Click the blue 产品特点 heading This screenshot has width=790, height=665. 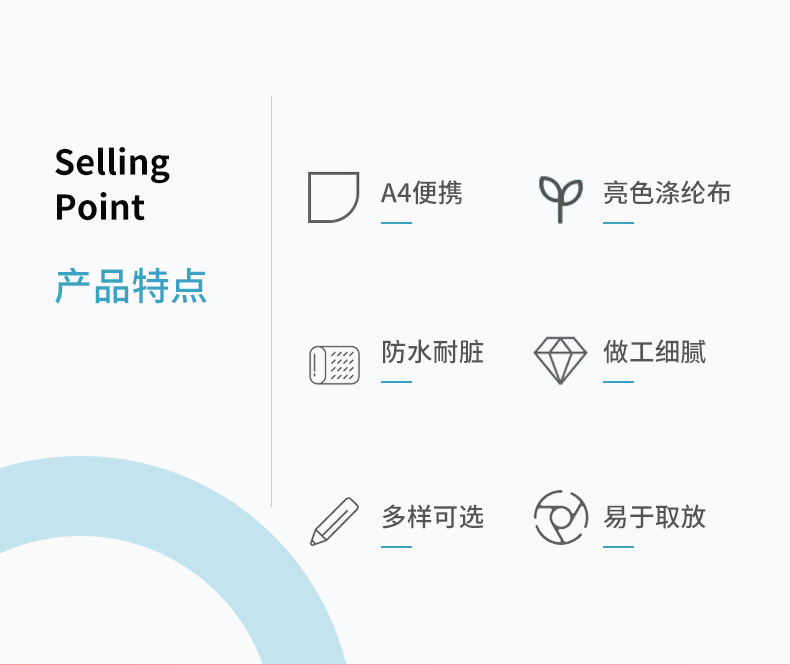131,286
